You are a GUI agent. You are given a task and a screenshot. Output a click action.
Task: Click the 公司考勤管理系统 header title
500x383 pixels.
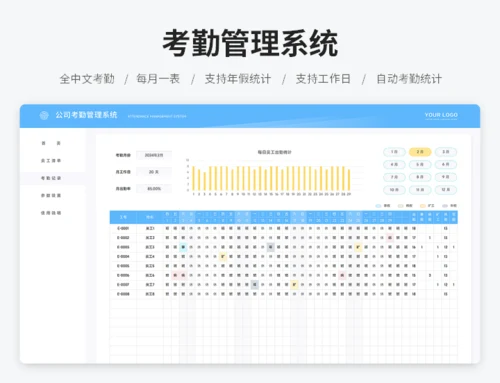pyautogui.click(x=86, y=115)
